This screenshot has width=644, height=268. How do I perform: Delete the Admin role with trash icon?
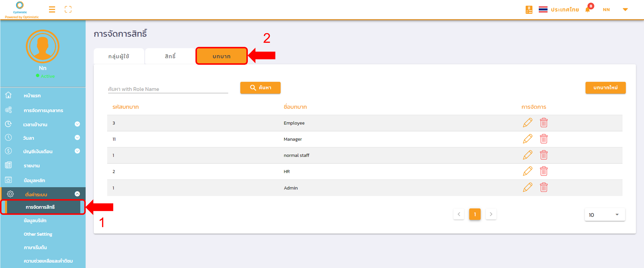544,188
